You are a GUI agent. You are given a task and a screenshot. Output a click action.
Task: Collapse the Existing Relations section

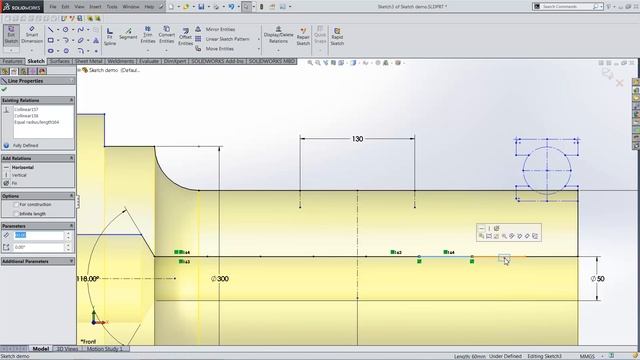[71, 100]
